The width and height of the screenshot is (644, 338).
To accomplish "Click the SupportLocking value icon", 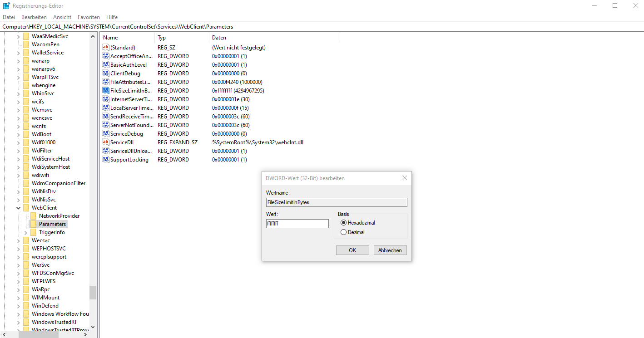I will coord(106,159).
